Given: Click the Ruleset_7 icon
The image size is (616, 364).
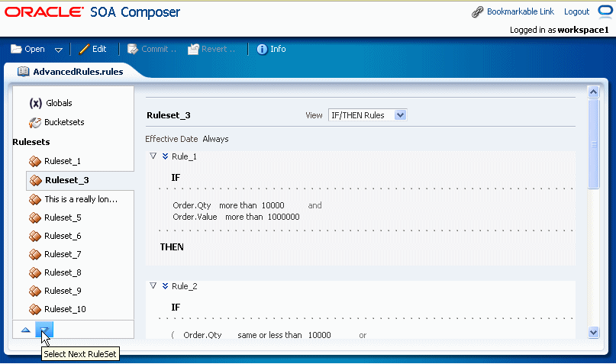Looking at the screenshot, I should coord(35,254).
